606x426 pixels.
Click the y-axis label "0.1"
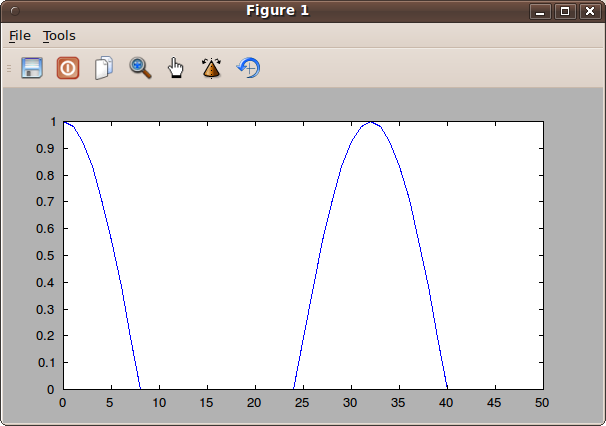[47, 363]
